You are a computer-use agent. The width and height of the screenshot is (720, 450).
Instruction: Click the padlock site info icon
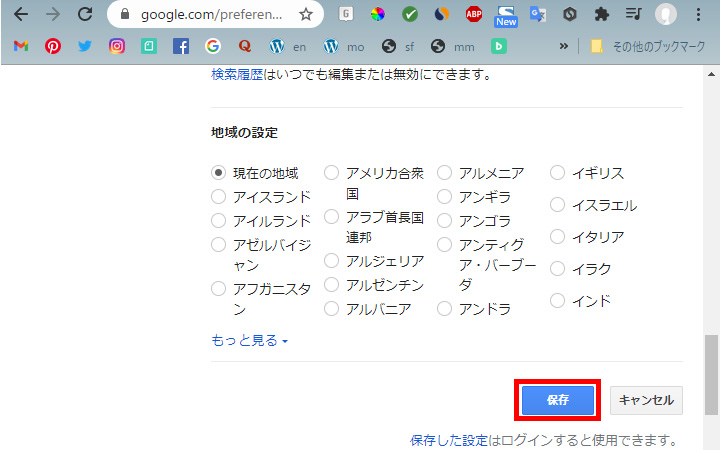[125, 14]
